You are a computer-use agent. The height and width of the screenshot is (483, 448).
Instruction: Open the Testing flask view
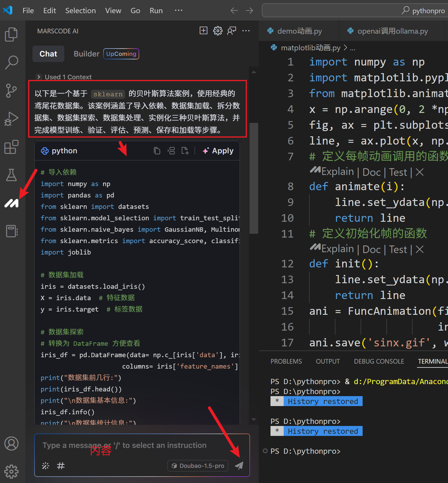11,175
